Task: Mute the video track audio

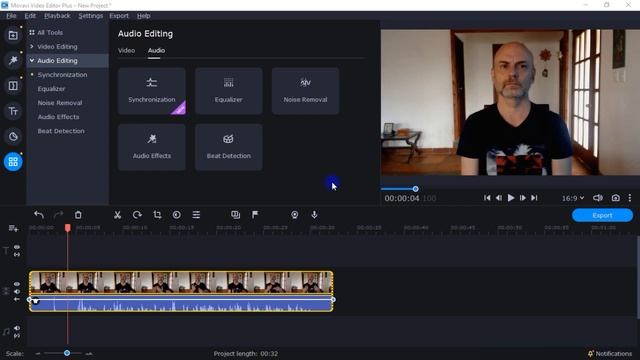Action: pos(17,291)
